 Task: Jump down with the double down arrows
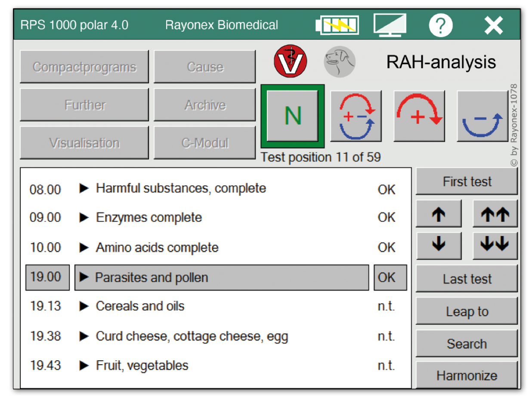pos(495,245)
